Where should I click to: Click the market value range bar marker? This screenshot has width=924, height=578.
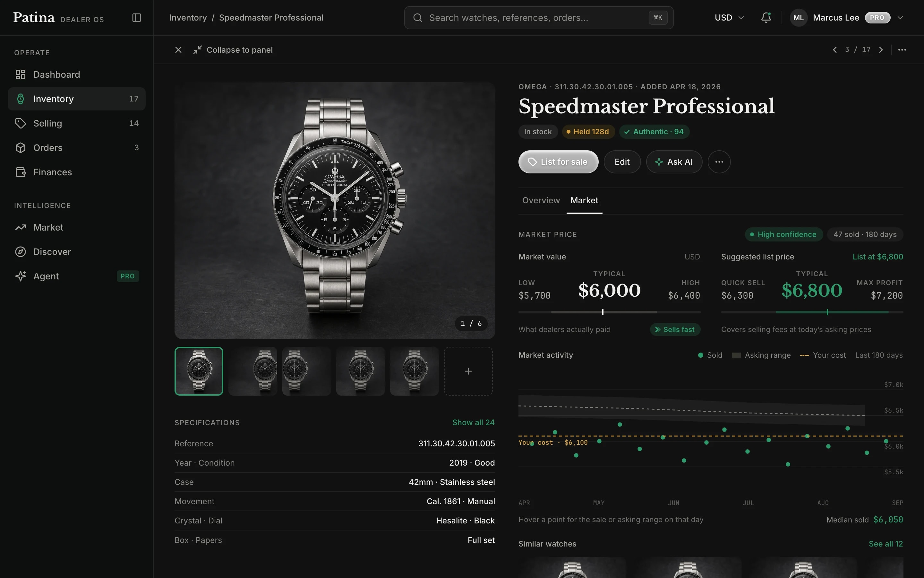pyautogui.click(x=603, y=312)
